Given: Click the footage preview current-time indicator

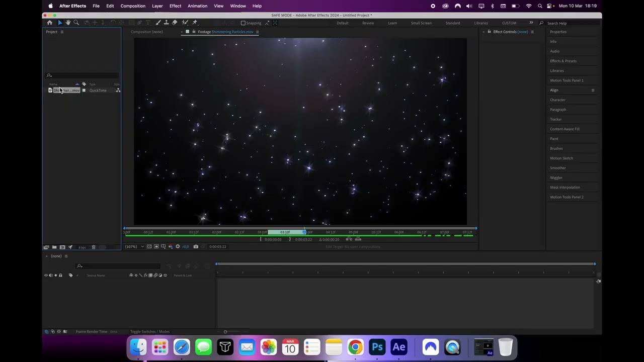Looking at the screenshot, I should pyautogui.click(x=304, y=232).
